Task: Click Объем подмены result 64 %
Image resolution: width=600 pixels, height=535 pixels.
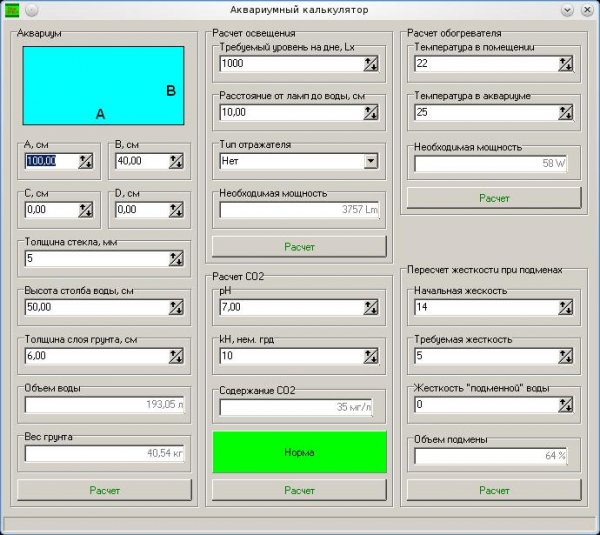Action: (x=491, y=456)
